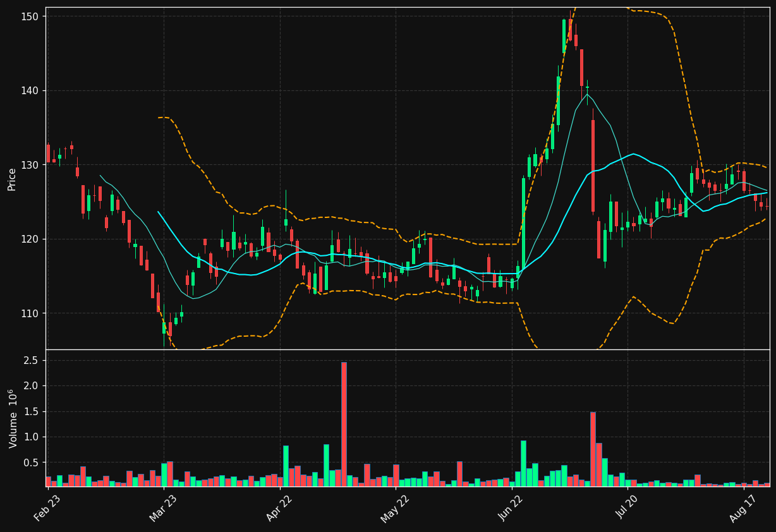Screen dimensions: 776x532
Task: Click the green volume bar just after Jun 22
Action: point(523,463)
